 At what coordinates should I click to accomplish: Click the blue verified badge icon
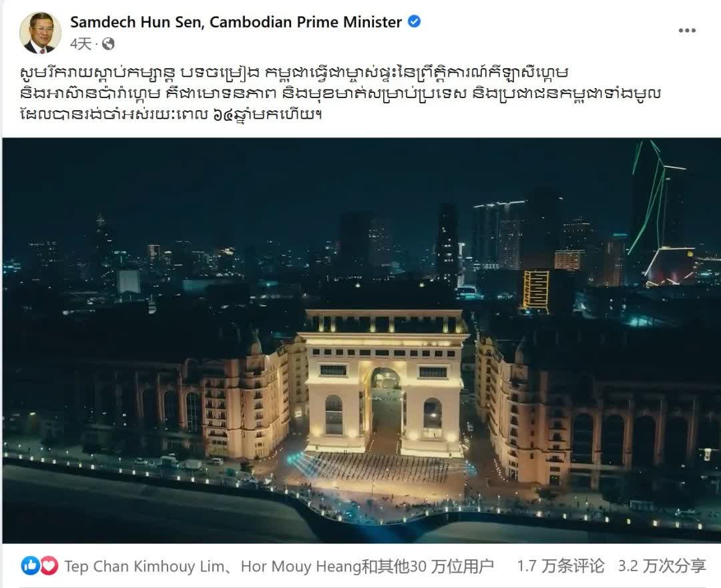415,21
